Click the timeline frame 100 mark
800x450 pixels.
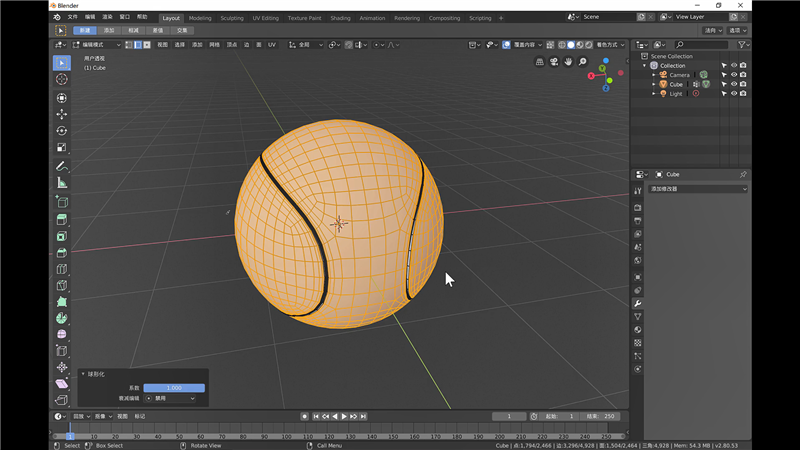[x=286, y=437]
